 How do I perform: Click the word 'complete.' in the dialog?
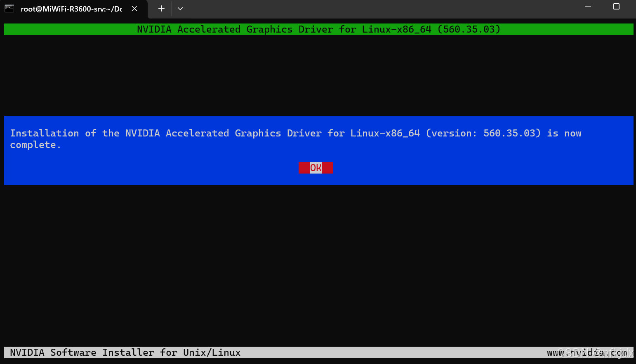(x=35, y=145)
